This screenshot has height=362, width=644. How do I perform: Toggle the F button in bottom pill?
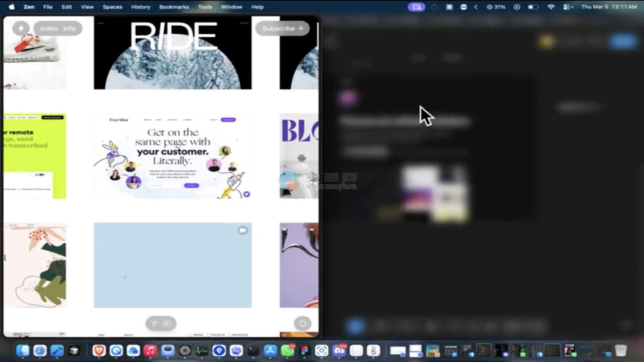point(167,323)
